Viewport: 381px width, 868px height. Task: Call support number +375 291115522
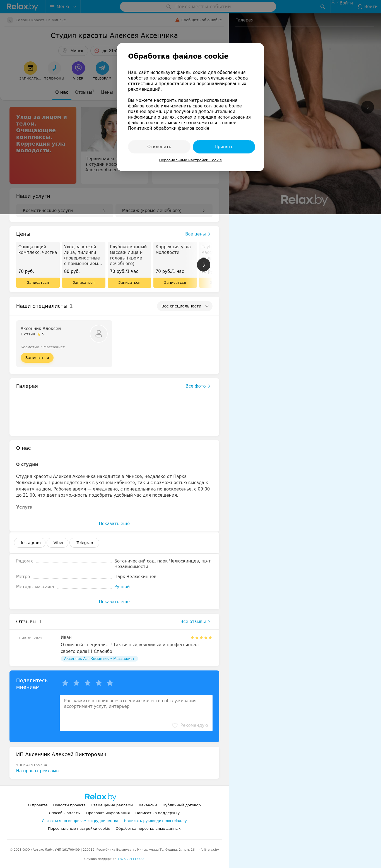131,859
